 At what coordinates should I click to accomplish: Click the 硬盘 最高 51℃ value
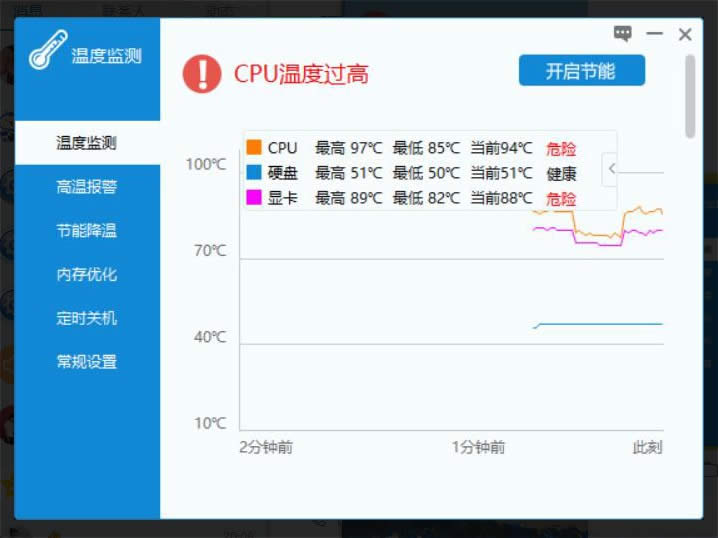[348, 173]
